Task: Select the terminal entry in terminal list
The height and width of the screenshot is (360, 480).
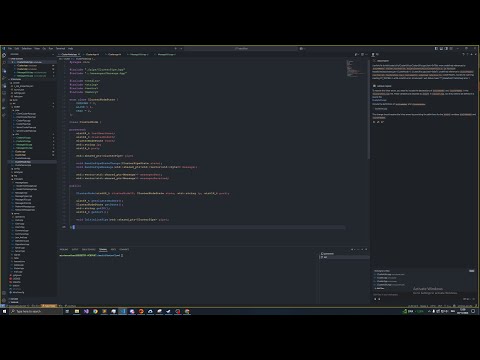Action: tap(345, 257)
